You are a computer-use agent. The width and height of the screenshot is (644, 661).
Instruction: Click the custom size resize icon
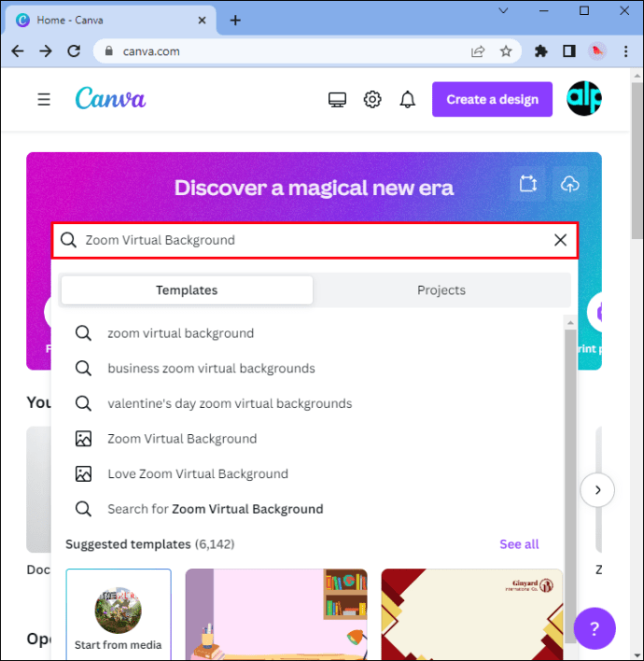(x=528, y=184)
